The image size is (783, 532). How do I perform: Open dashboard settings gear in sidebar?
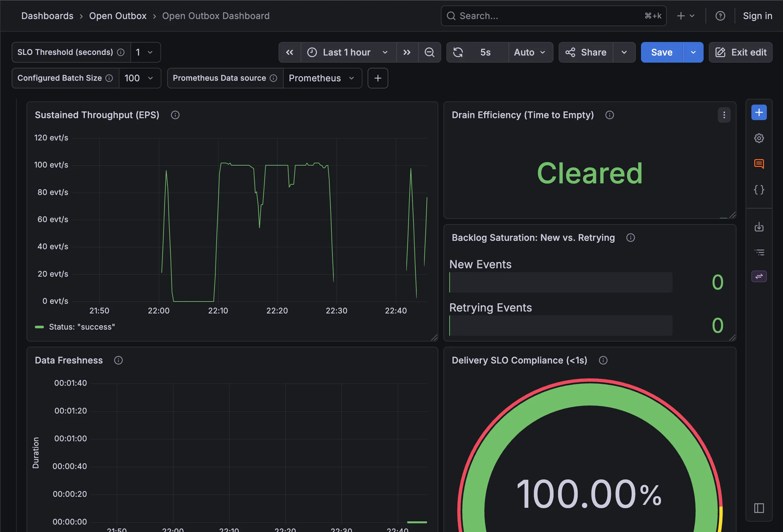[x=759, y=138]
